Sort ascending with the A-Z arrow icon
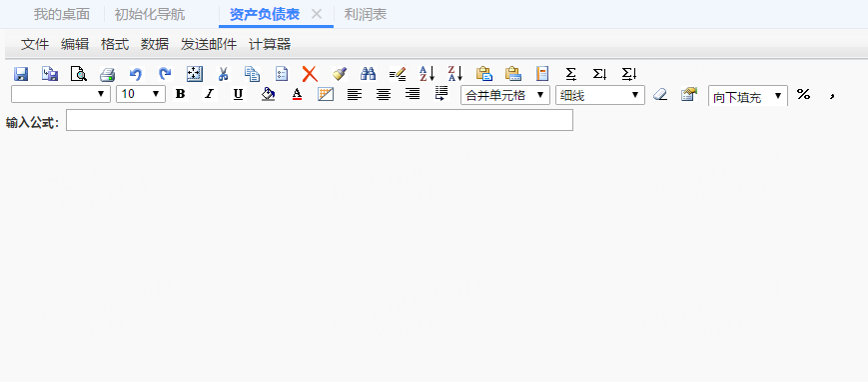This screenshot has height=382, width=868. click(427, 74)
